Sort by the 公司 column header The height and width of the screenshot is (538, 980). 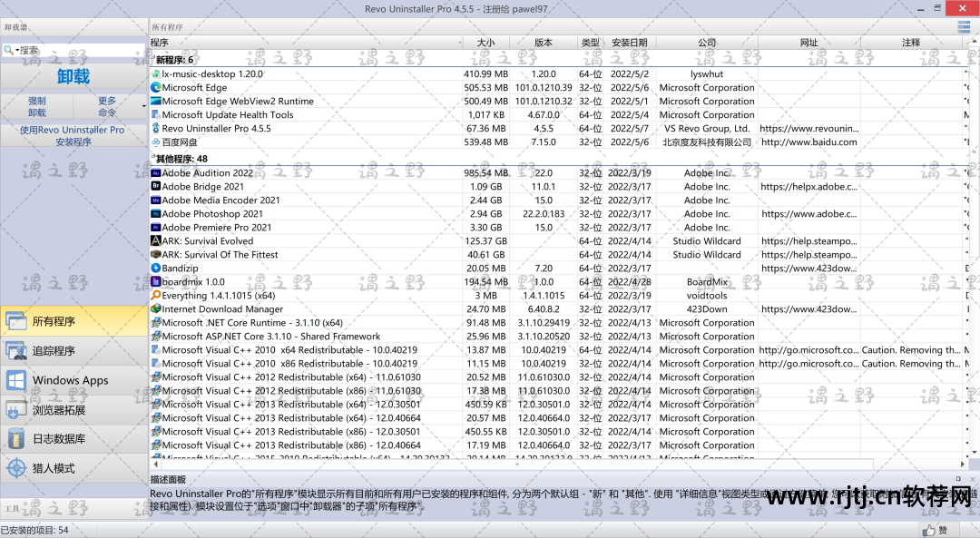pos(707,43)
